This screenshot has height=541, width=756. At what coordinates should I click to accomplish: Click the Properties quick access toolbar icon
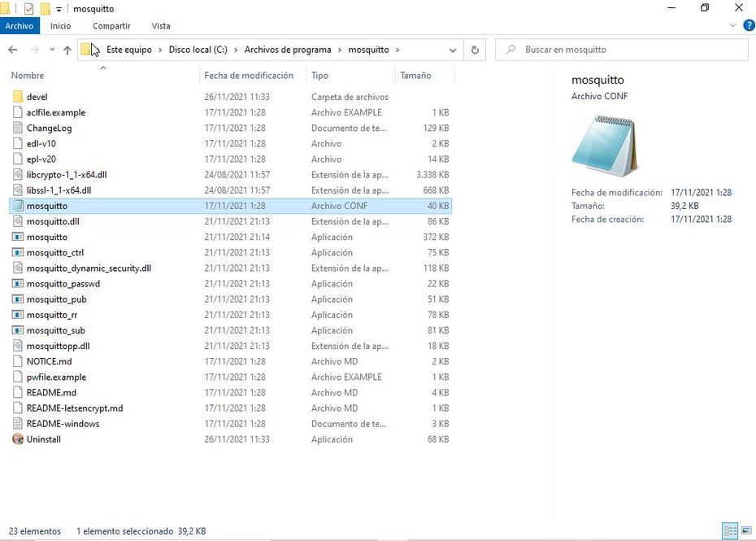28,9
